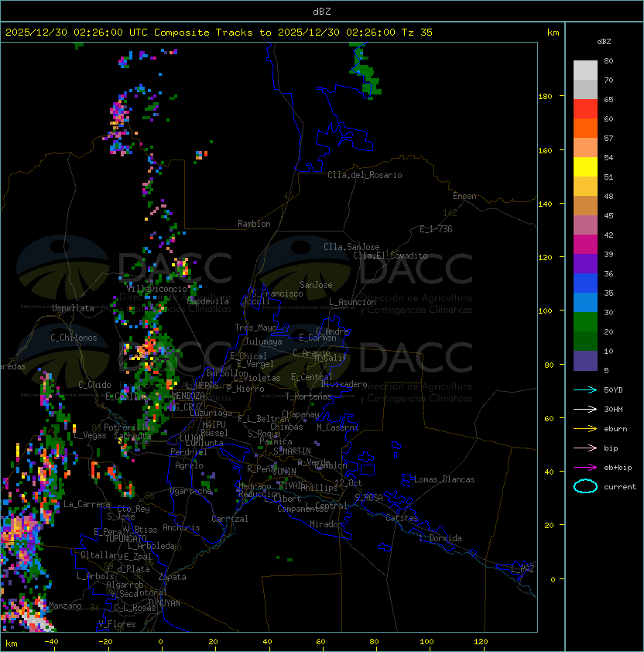Click the 'Potrerillos' map label

click(129, 427)
